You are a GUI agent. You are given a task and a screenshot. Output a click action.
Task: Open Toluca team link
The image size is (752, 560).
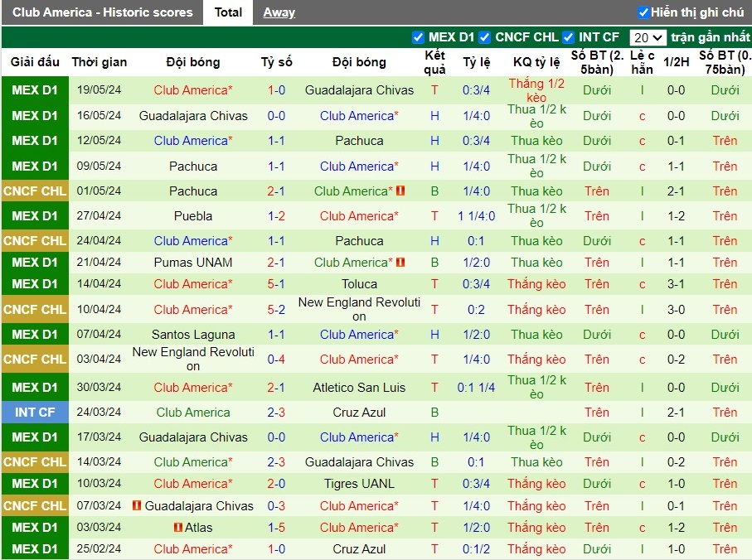(359, 283)
